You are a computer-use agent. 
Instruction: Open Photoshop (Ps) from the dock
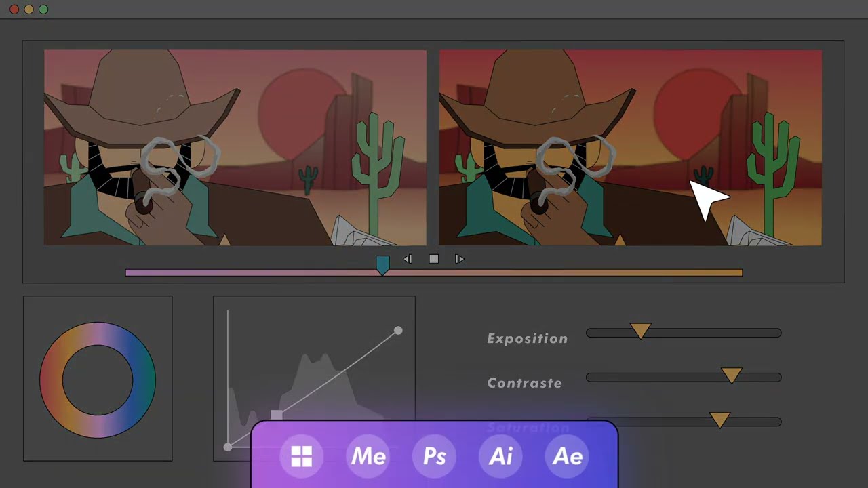[434, 456]
